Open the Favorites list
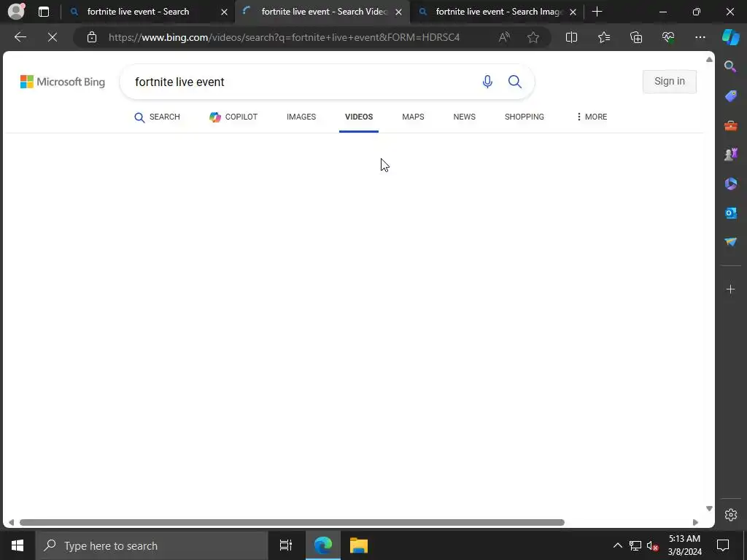The height and width of the screenshot is (560, 747). coord(603,37)
